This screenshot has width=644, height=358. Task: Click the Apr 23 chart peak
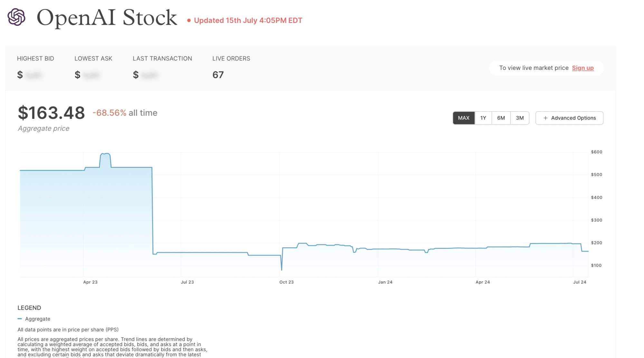coord(105,154)
